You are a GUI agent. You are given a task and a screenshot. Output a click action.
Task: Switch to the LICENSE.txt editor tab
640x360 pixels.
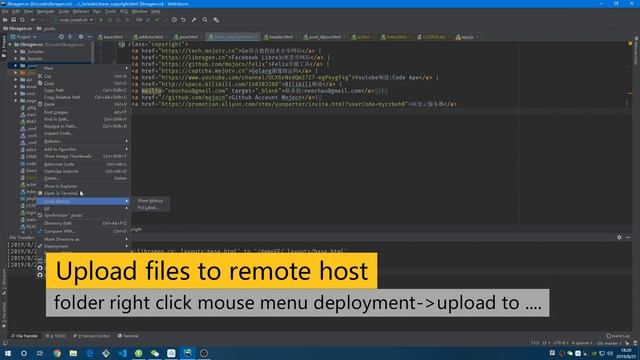[x=434, y=37]
